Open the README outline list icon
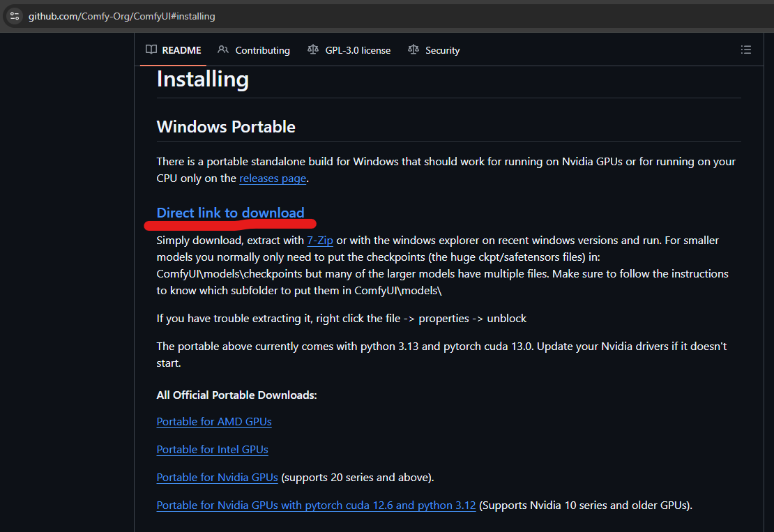The width and height of the screenshot is (774, 532). click(745, 50)
